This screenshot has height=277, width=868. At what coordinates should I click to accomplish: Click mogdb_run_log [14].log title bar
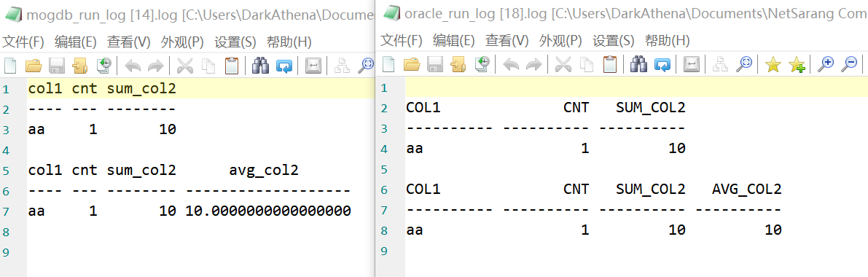188,15
